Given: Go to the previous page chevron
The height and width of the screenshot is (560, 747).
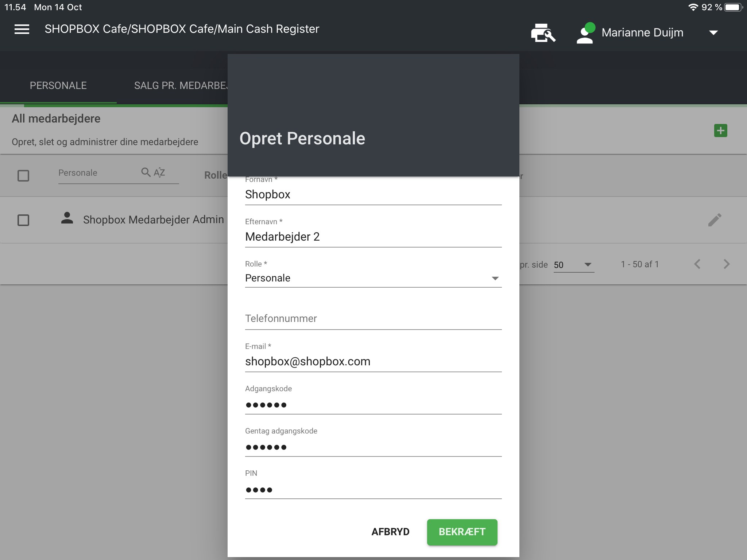Looking at the screenshot, I should 697,264.
